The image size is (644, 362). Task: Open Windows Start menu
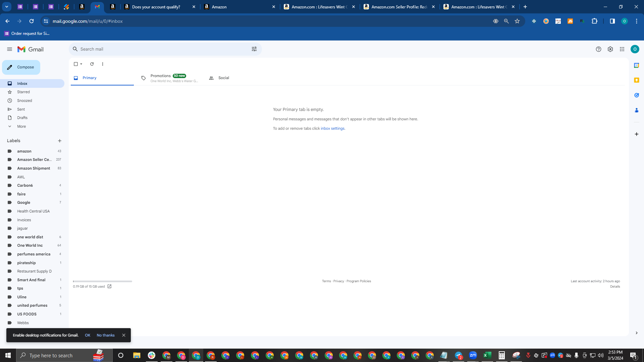(x=8, y=355)
